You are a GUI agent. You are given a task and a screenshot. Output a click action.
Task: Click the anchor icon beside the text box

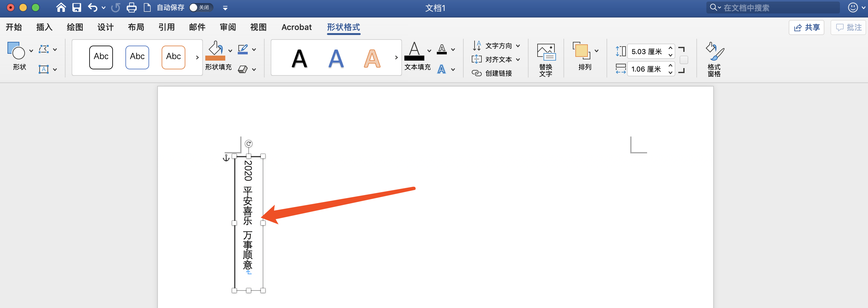point(226,157)
